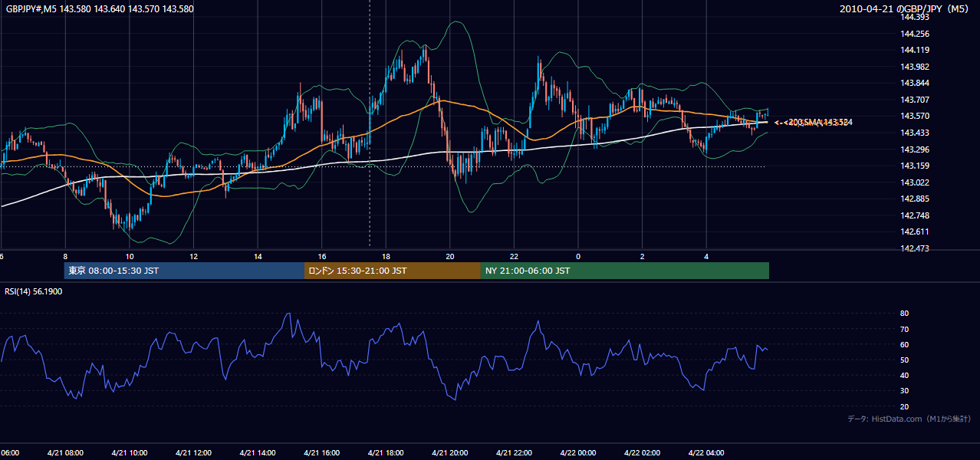The height and width of the screenshot is (460, 980).
Task: Click RSI scale value 60
Action: click(904, 344)
